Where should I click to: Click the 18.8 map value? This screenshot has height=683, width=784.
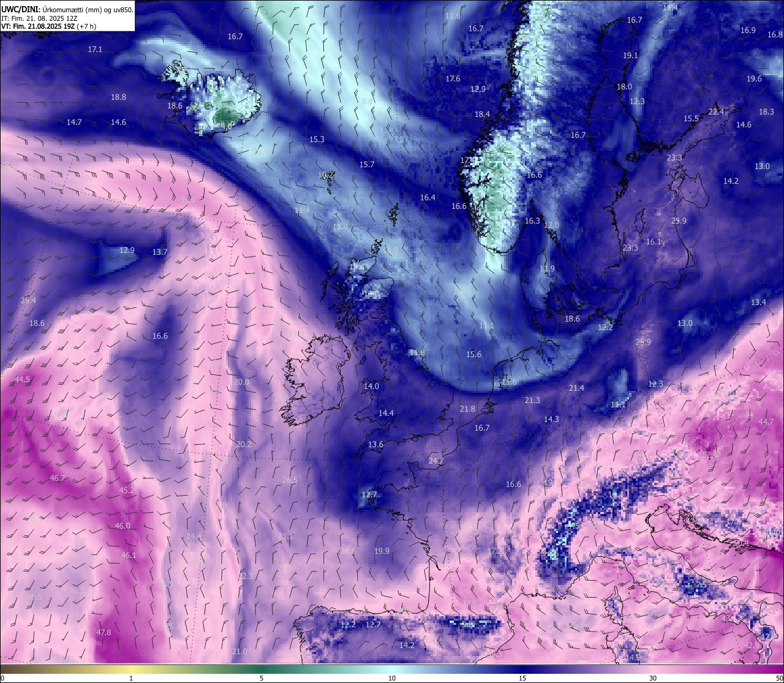click(118, 97)
